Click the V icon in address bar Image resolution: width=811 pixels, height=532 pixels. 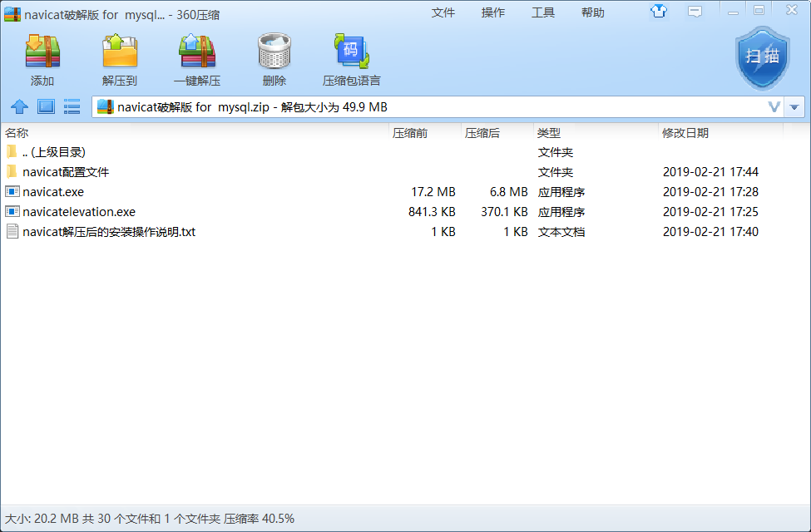[774, 106]
